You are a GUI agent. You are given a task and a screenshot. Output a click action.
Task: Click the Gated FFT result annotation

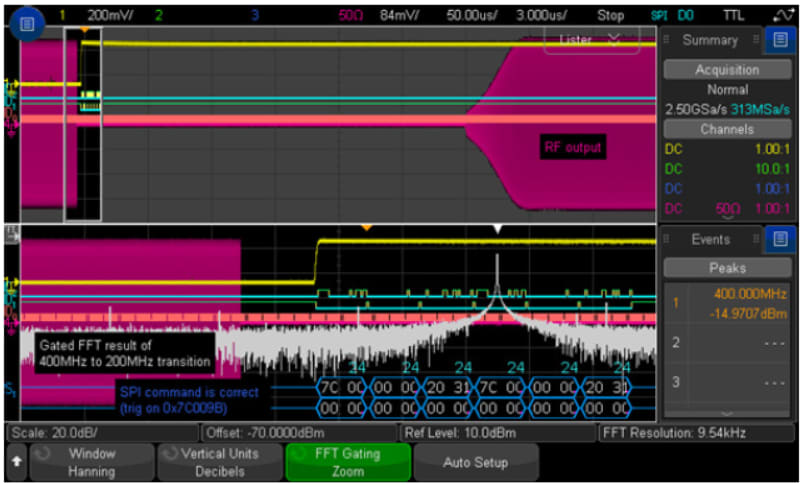[x=125, y=353]
